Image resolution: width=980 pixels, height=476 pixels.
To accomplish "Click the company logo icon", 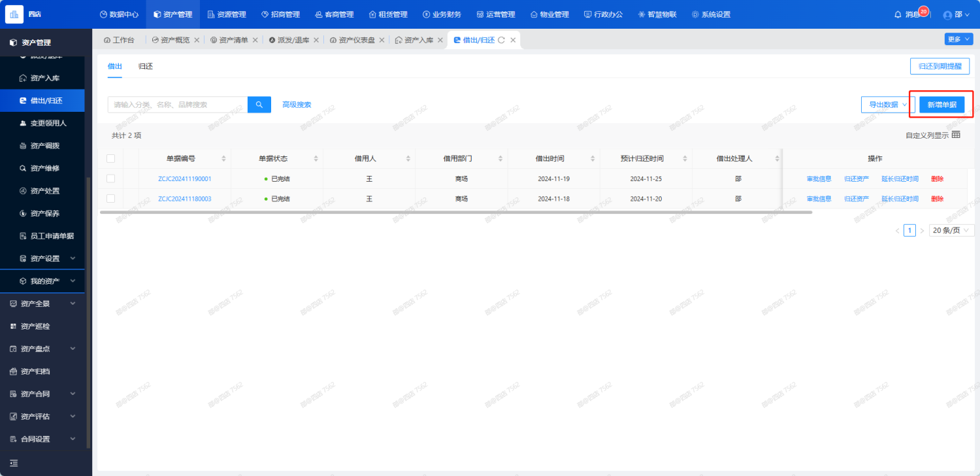I will click(x=14, y=14).
